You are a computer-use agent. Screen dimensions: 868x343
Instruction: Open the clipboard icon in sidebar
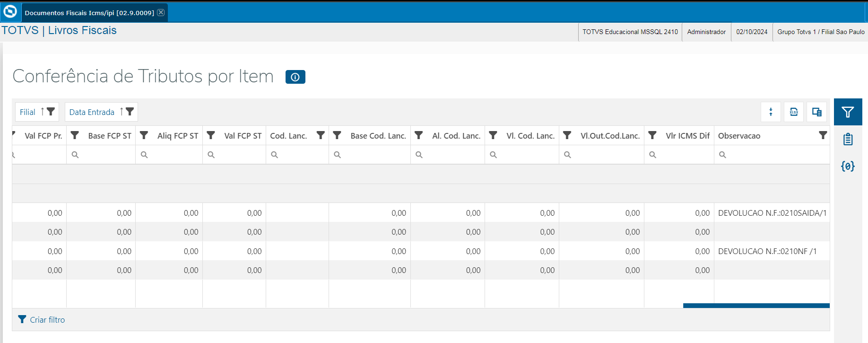point(848,139)
